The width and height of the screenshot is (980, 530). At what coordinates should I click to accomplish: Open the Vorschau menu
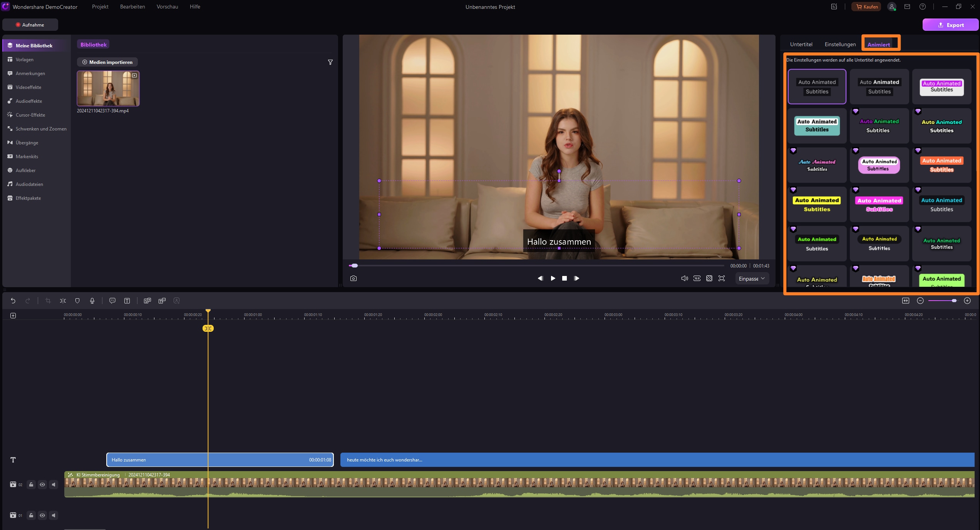167,7
